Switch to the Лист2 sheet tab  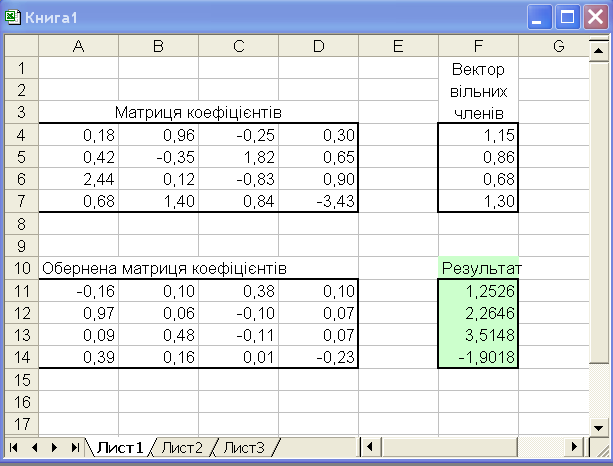(182, 447)
